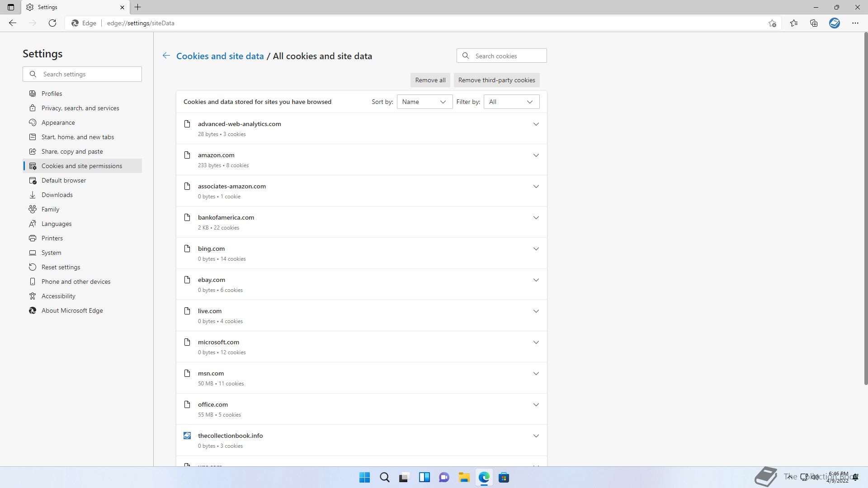Follow Cookies and site data breadcrumb link

click(220, 56)
